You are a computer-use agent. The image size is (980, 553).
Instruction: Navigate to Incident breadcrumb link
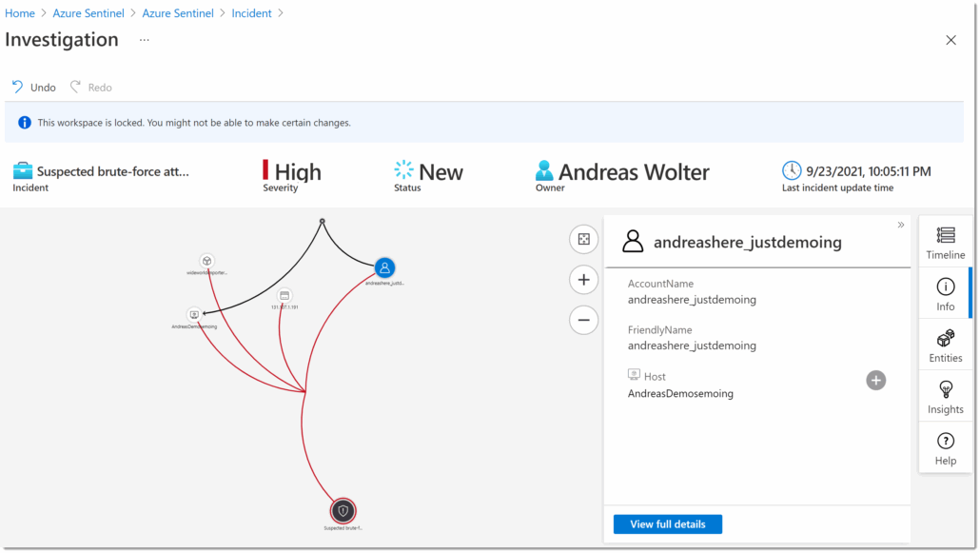point(252,13)
